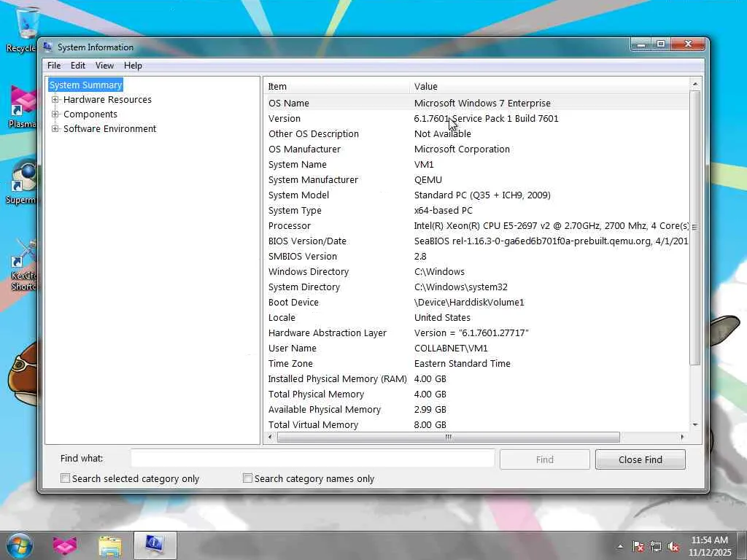Select the Locale row
The width and height of the screenshot is (747, 560).
(x=476, y=318)
